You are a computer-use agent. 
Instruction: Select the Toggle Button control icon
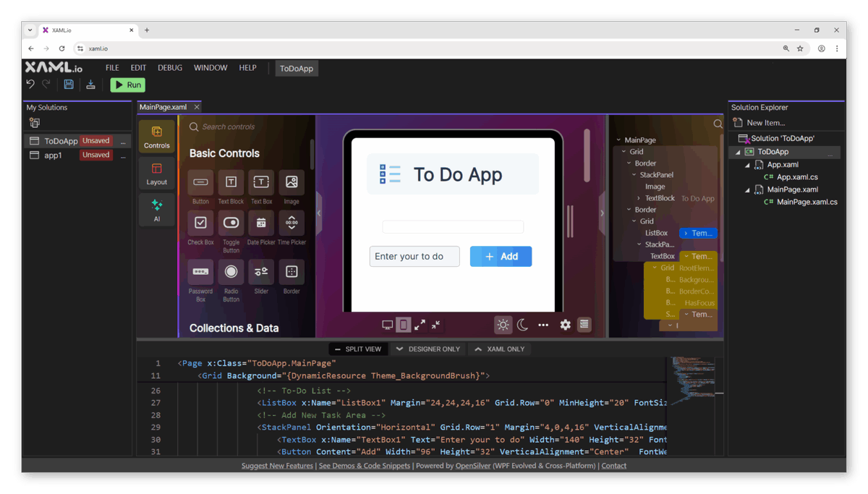pyautogui.click(x=231, y=223)
